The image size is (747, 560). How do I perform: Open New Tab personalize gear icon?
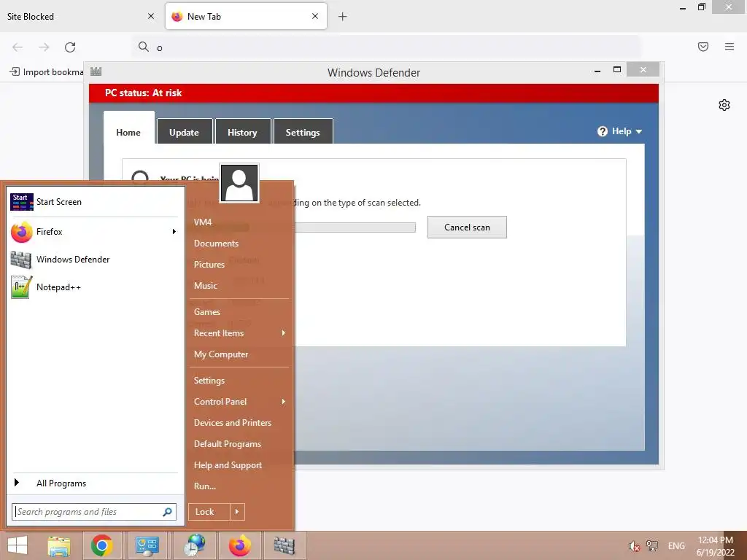724,105
